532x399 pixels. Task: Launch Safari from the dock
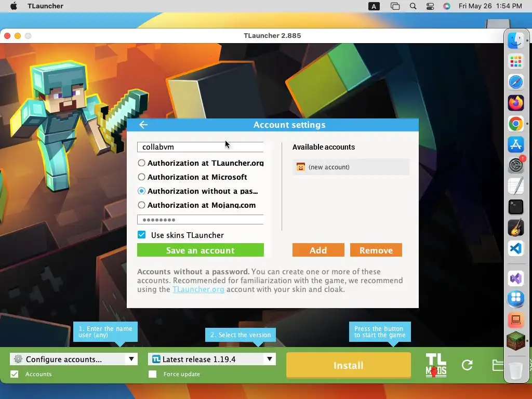516,83
